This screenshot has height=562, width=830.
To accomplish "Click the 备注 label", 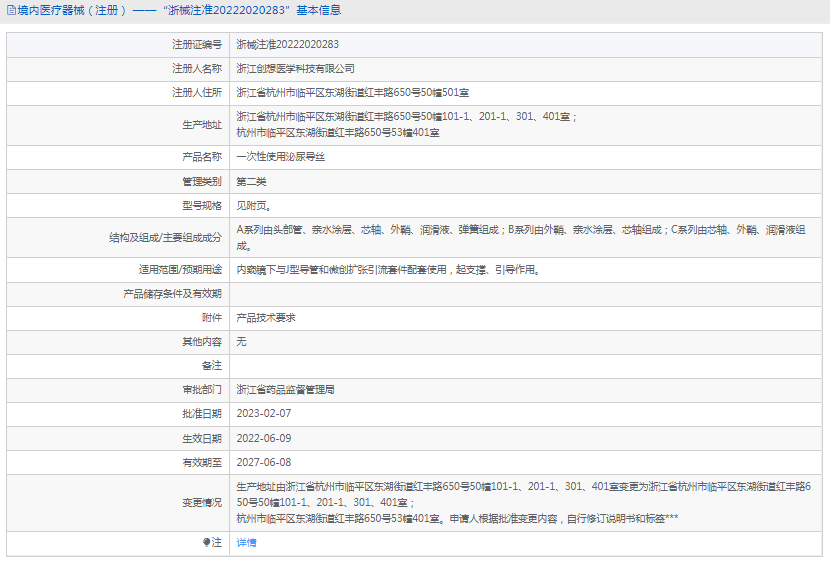I will 212,366.
